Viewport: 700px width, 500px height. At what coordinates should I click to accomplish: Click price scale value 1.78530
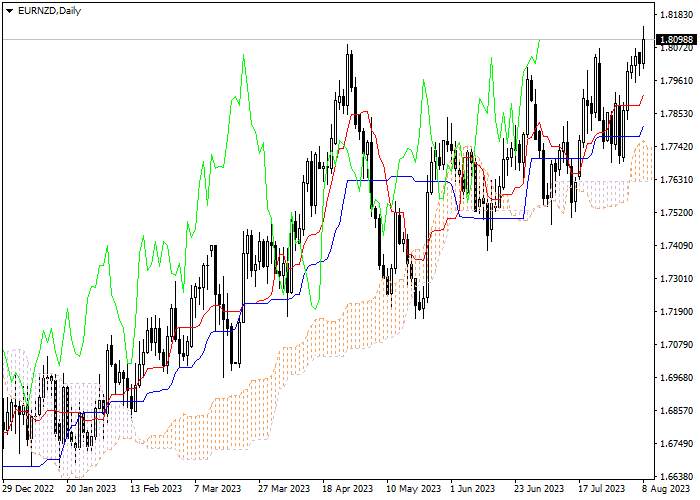pos(676,114)
